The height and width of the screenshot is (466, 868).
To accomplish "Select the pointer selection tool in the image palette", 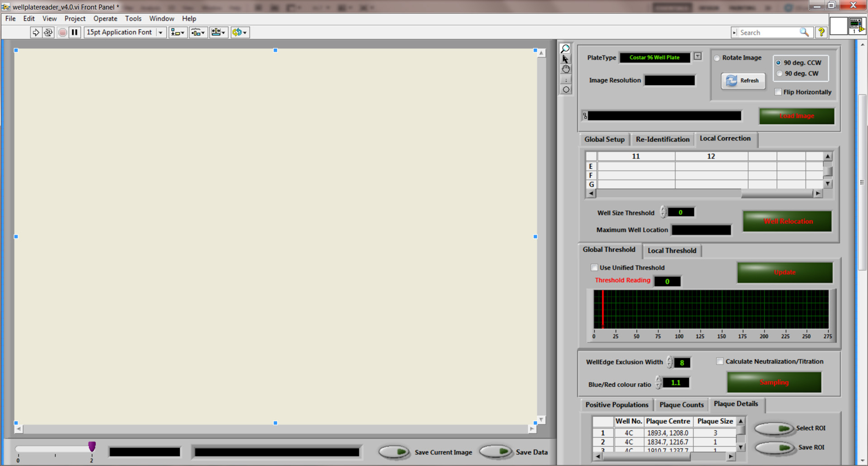I will click(x=566, y=58).
